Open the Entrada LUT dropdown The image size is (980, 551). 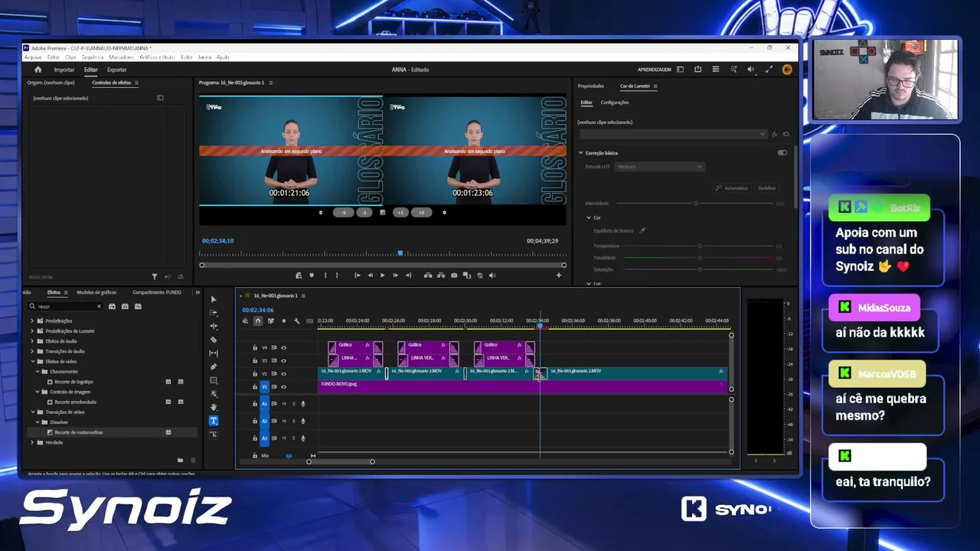click(x=660, y=167)
